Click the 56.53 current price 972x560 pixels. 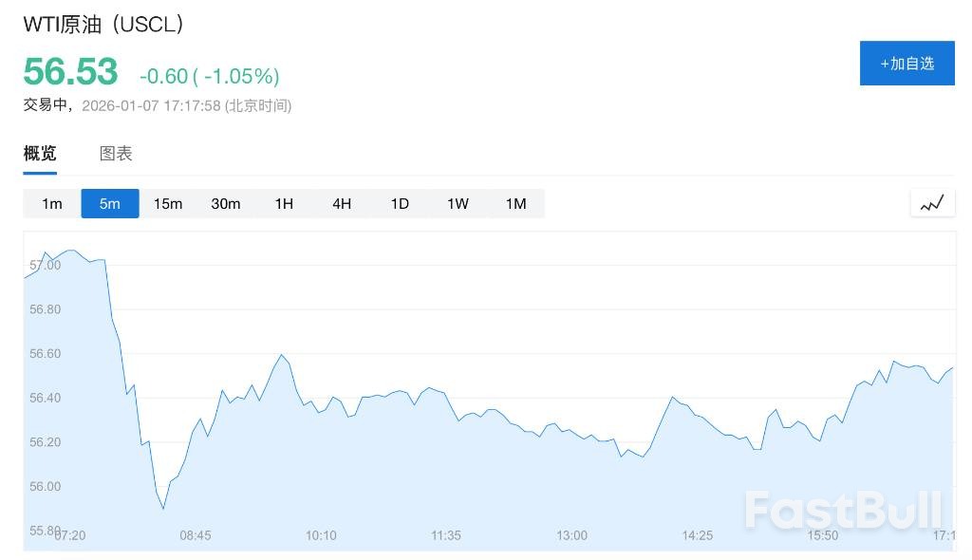coord(70,72)
